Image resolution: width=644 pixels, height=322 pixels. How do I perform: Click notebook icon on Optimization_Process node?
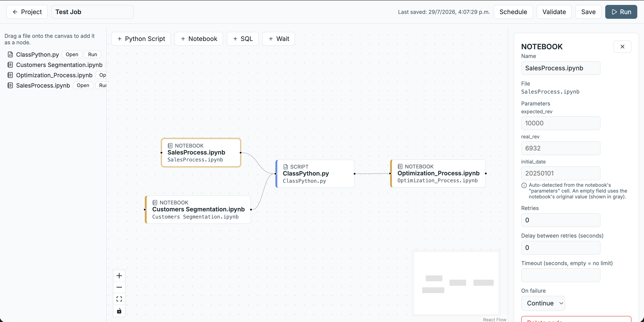pos(400,166)
